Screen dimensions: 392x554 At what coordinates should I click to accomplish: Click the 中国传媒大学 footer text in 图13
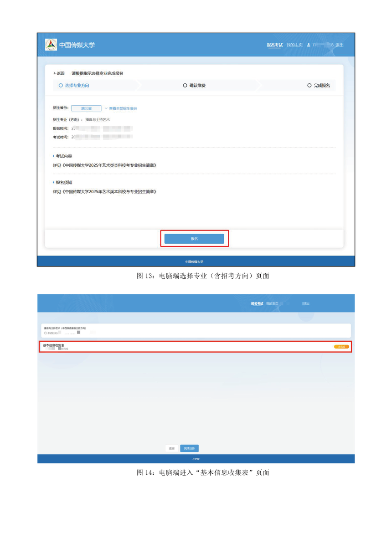click(x=194, y=262)
